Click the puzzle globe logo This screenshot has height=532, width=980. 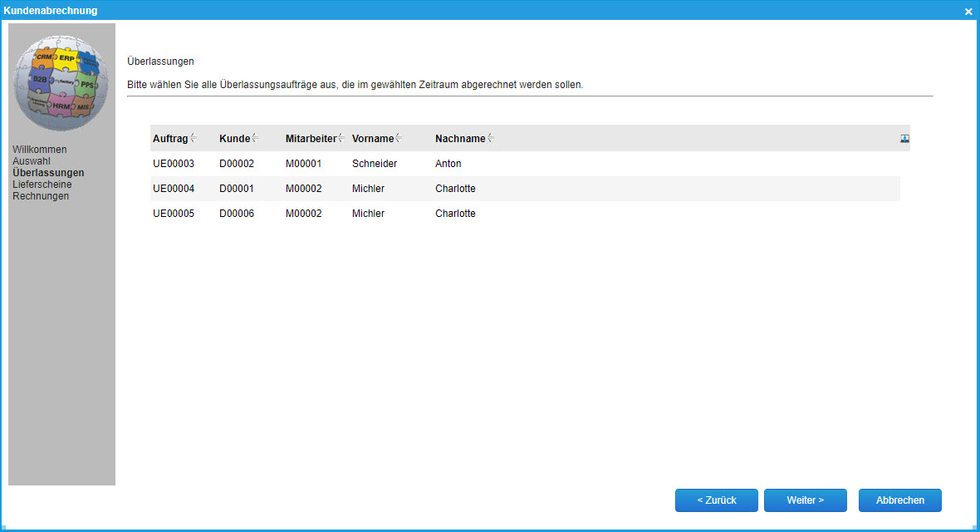[61, 81]
